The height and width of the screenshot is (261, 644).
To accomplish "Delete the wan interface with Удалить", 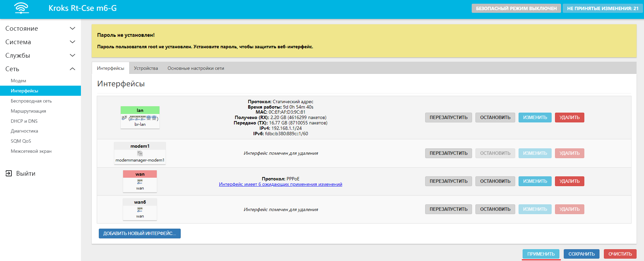I will tap(569, 181).
